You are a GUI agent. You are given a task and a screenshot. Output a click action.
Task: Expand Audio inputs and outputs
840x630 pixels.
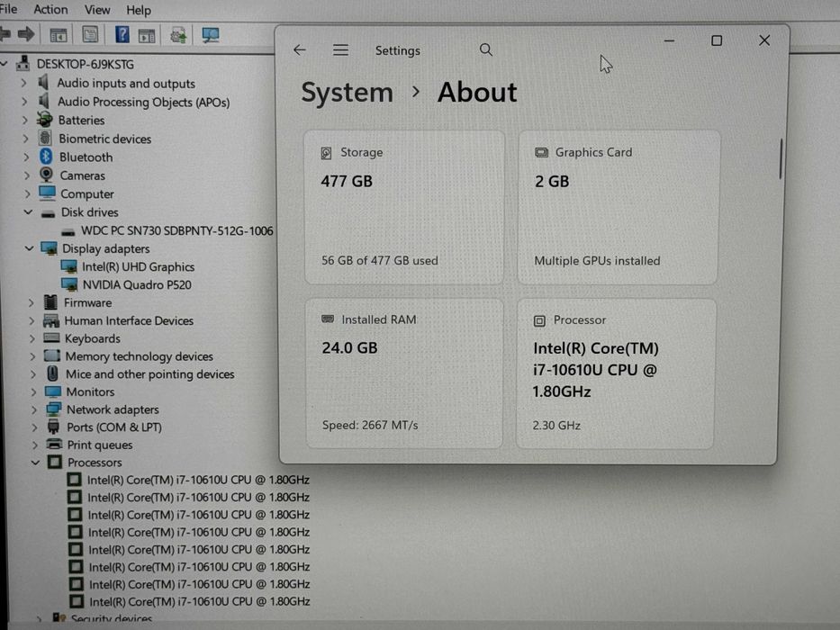coord(23,83)
